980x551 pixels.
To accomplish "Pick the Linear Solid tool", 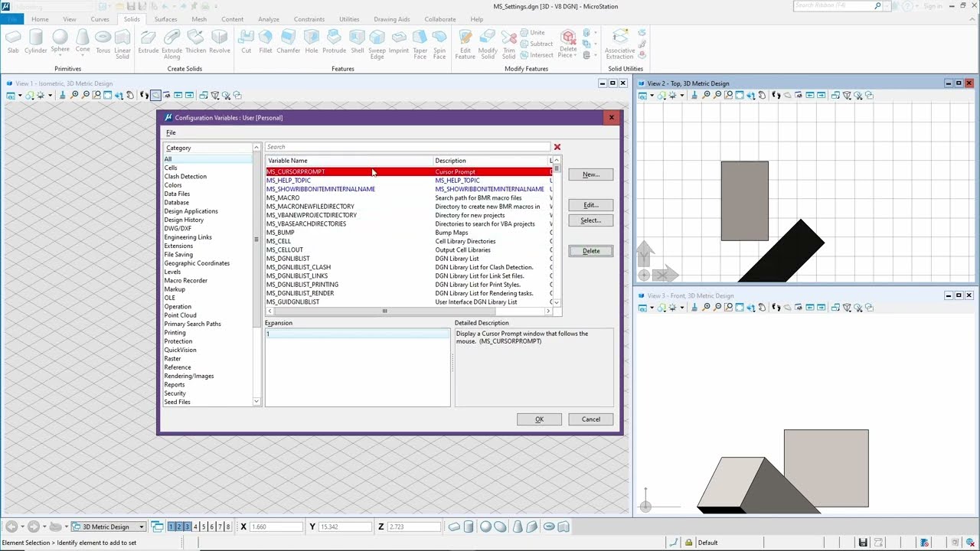I will click(x=122, y=44).
